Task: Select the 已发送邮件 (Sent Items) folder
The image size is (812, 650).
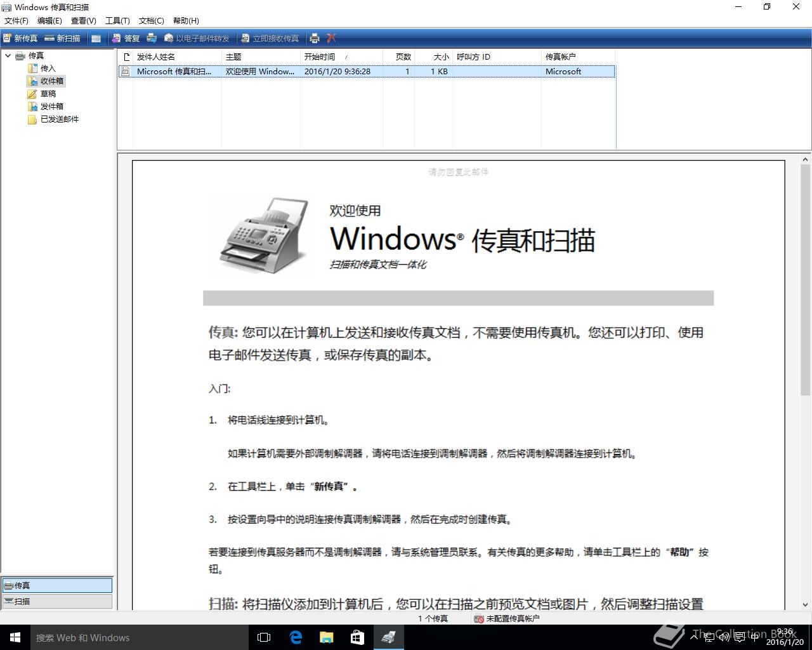Action: click(x=59, y=119)
